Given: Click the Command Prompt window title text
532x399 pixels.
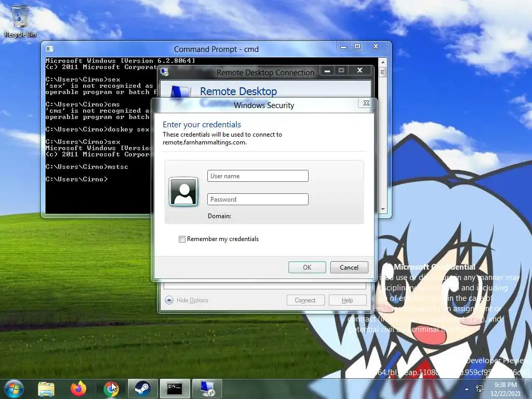Looking at the screenshot, I should click(x=216, y=49).
